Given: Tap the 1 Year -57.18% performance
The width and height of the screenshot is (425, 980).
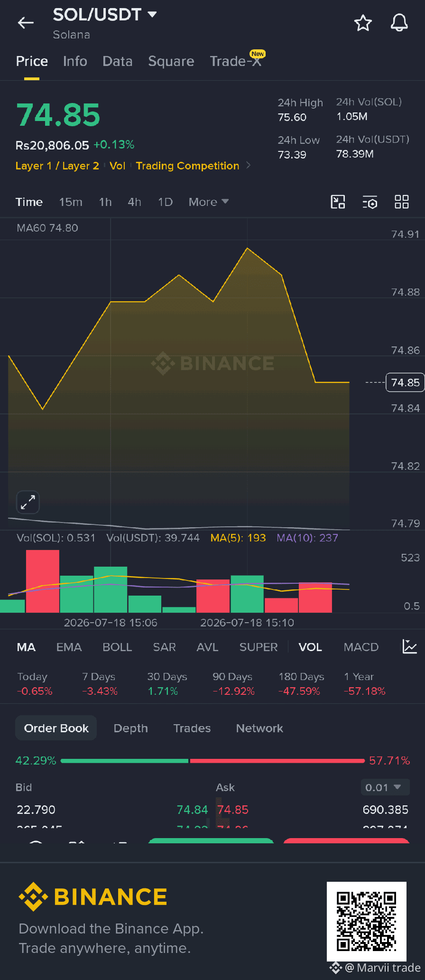Looking at the screenshot, I should tap(364, 684).
